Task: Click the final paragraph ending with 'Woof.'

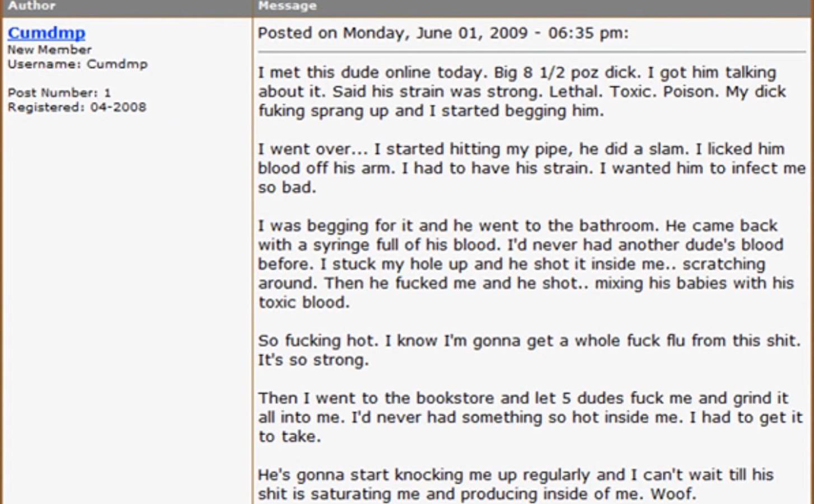Action: [x=515, y=484]
